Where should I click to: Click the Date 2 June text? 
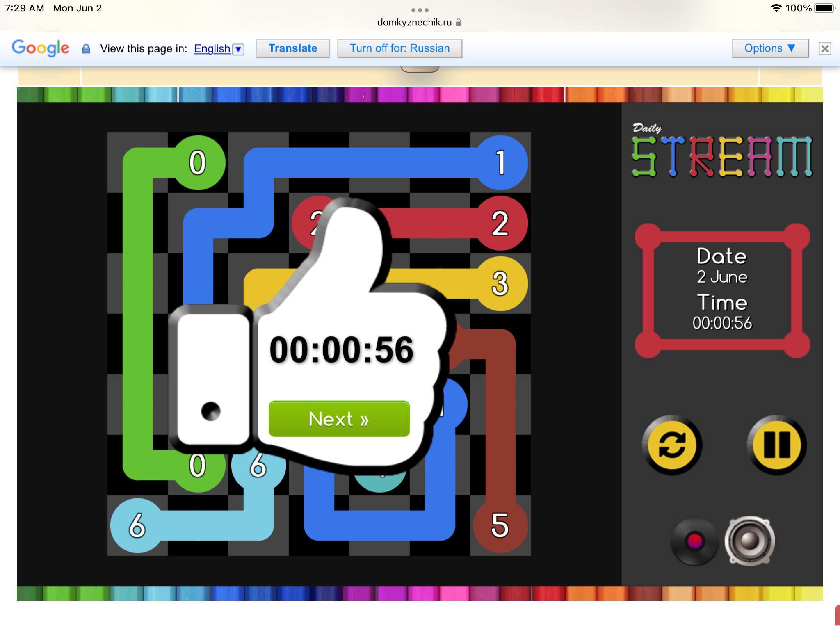coord(722,265)
